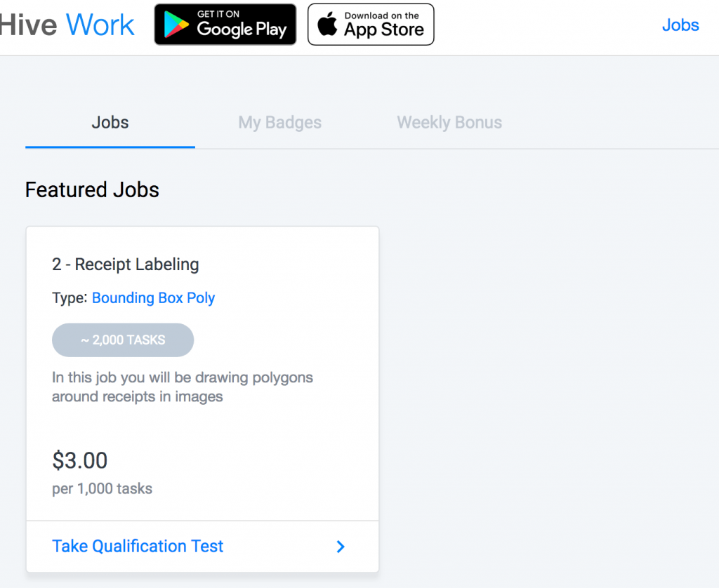
Task: Click the job description about drawing polygons
Action: (x=183, y=387)
